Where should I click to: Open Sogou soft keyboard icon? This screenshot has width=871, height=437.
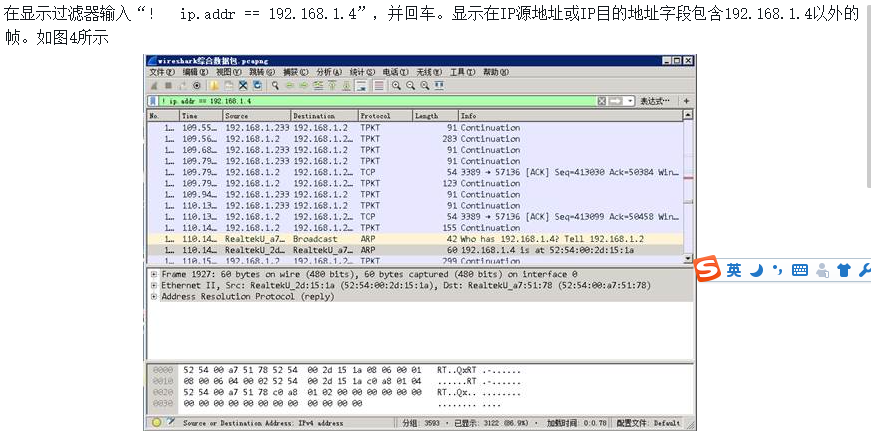coord(800,270)
